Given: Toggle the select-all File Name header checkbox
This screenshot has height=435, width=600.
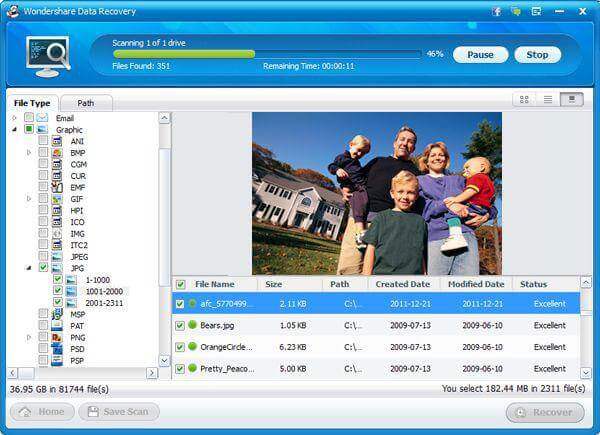Looking at the screenshot, I should [x=180, y=284].
